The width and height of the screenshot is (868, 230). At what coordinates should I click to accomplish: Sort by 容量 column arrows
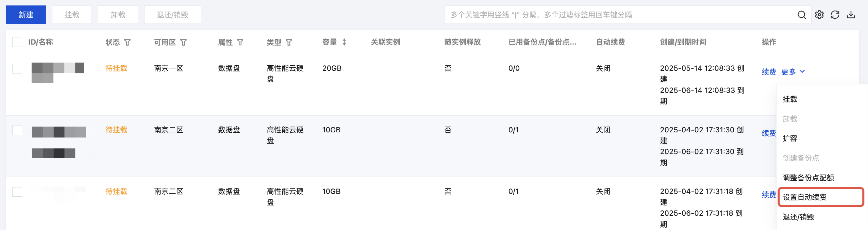pyautogui.click(x=344, y=42)
